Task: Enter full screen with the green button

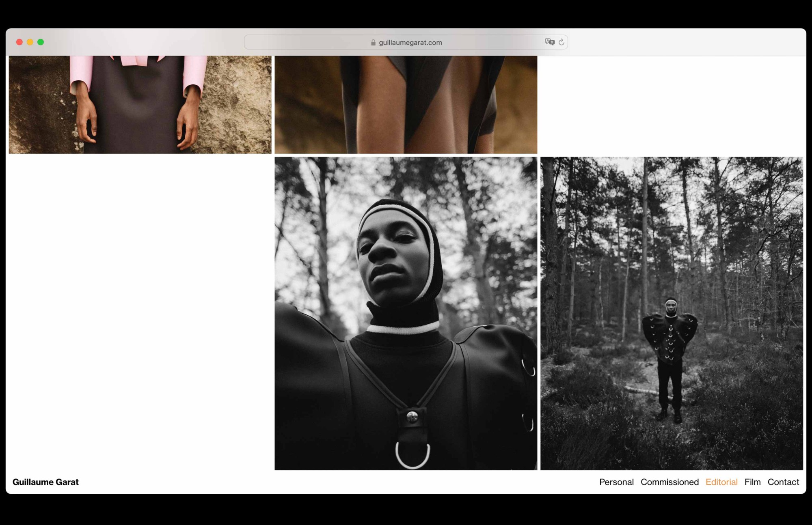Action: [41, 42]
